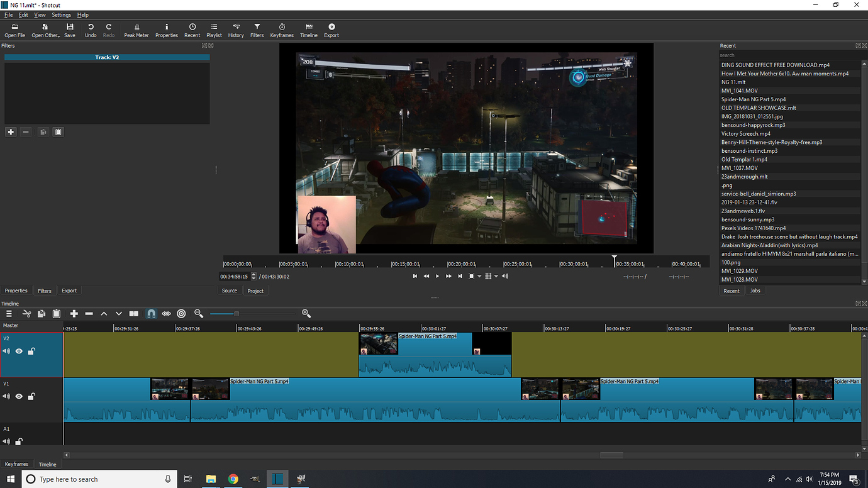The height and width of the screenshot is (488, 868).
Task: Lock the V1 track
Action: pyautogui.click(x=31, y=396)
